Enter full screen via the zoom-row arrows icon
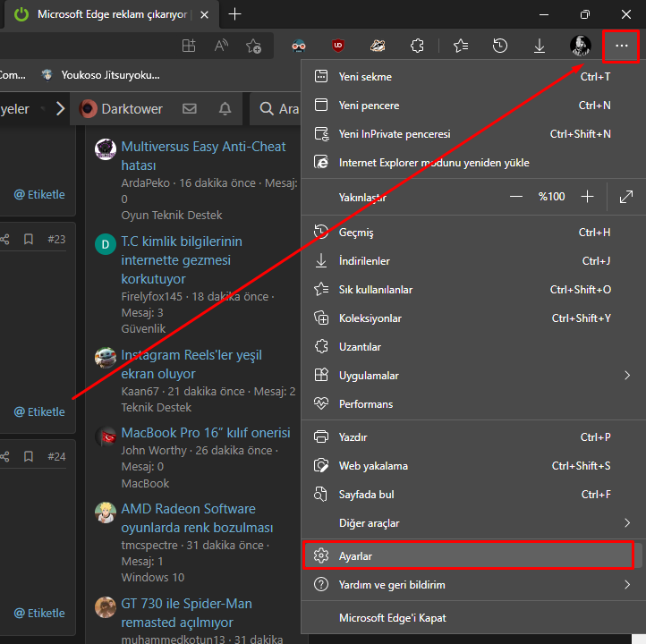Image resolution: width=646 pixels, height=644 pixels. (626, 197)
